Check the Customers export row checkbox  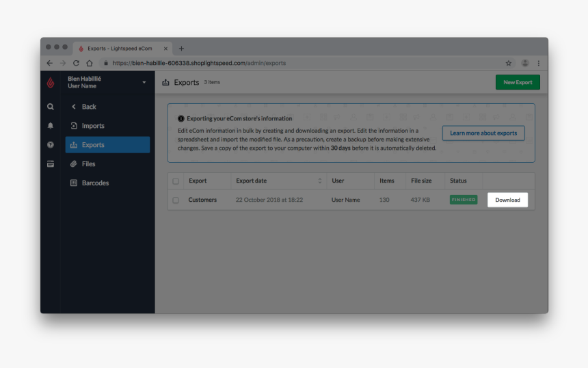(176, 200)
